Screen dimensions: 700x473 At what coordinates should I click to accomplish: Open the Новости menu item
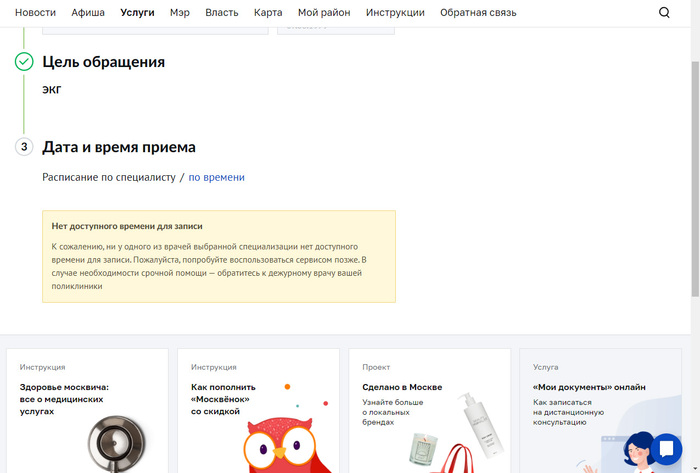[35, 13]
